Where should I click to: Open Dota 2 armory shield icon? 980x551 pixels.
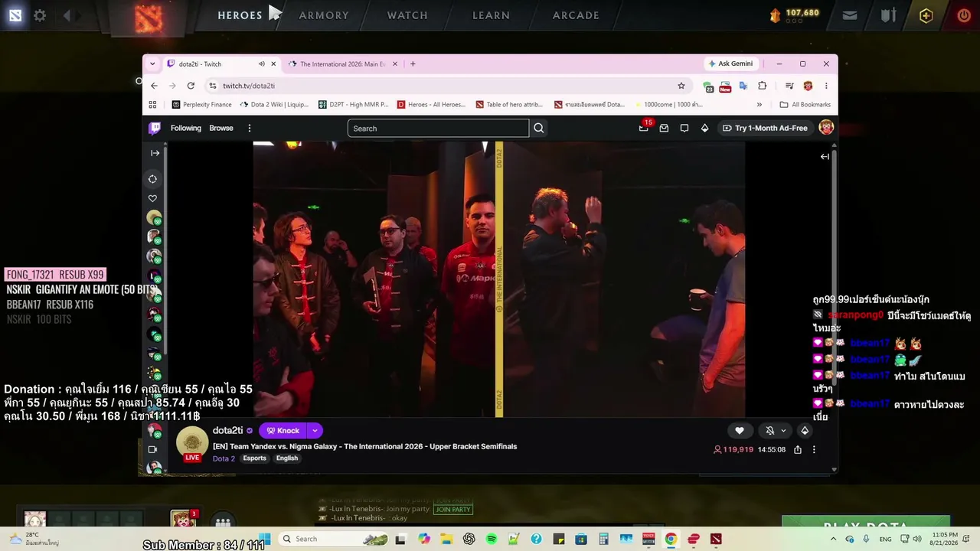tap(888, 15)
